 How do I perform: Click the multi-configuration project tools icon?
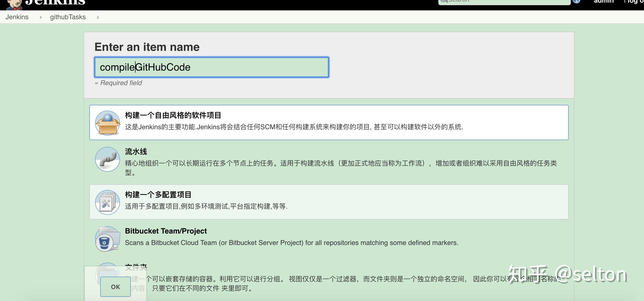coord(107,202)
